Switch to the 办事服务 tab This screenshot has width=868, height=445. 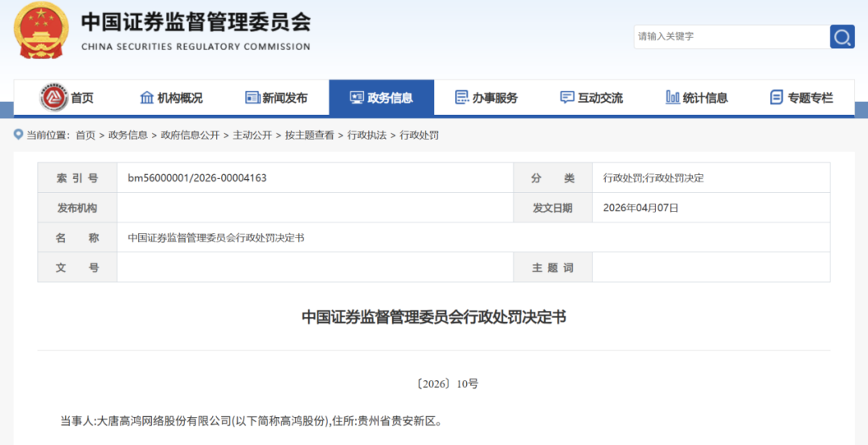point(486,98)
